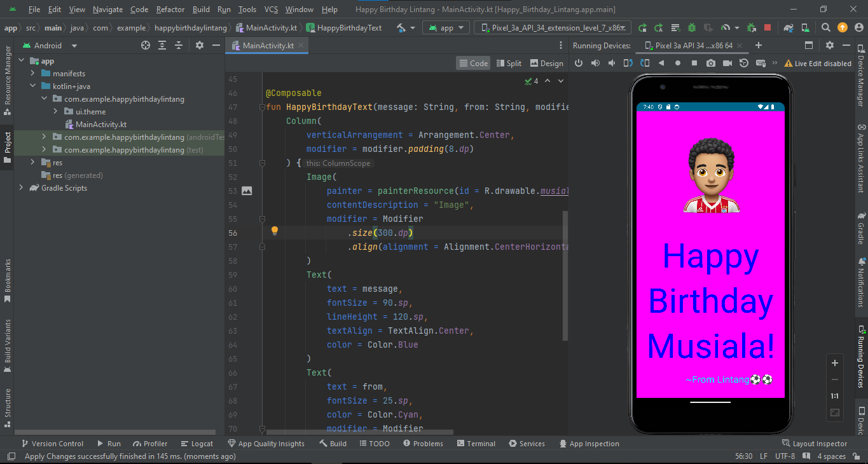Open App Quality Insights panel
Image resolution: width=868 pixels, height=464 pixels.
coord(266,444)
